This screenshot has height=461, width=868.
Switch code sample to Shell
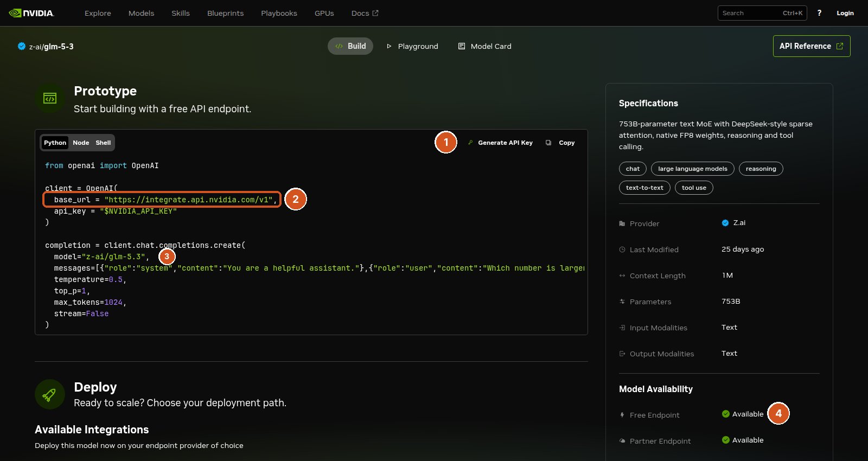click(x=103, y=143)
